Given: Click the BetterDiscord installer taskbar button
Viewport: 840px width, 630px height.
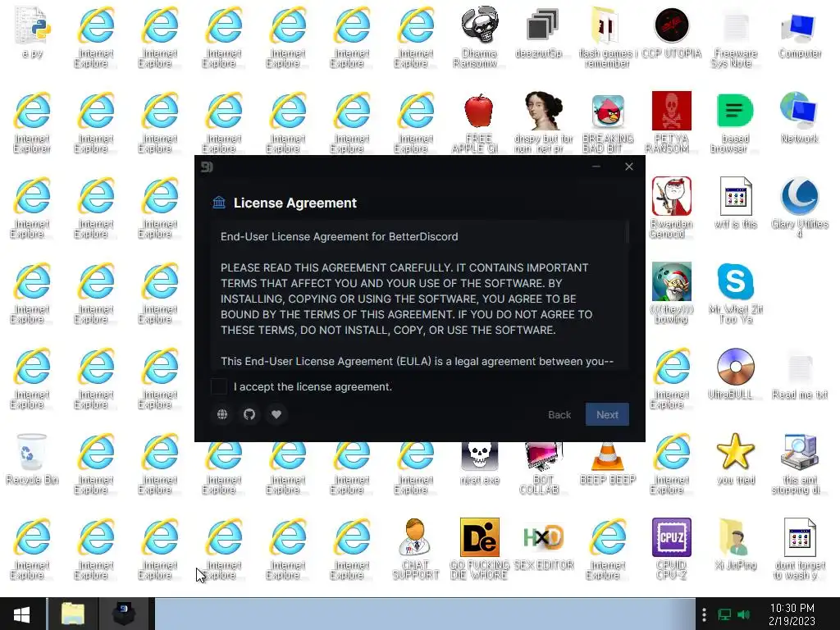Looking at the screenshot, I should tap(124, 614).
